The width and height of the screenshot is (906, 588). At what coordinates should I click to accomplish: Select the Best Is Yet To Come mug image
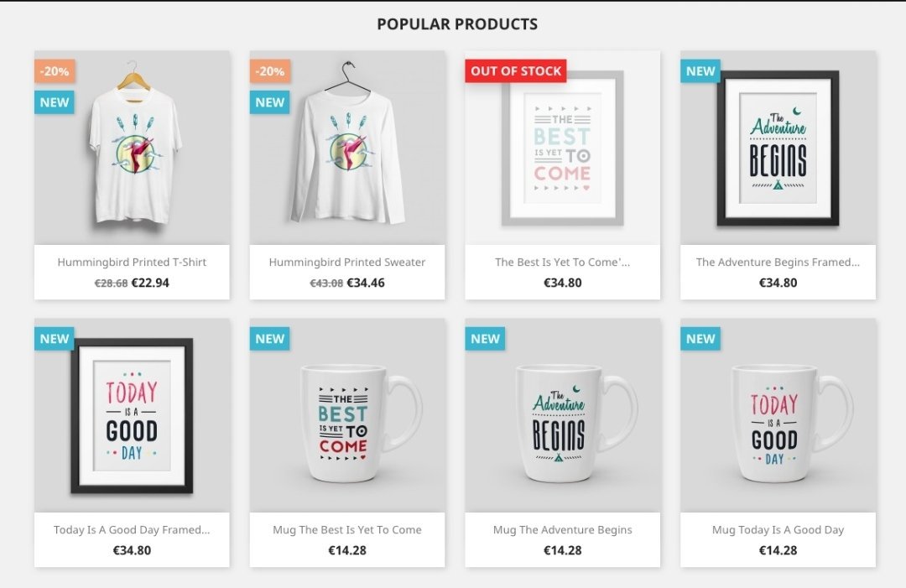click(347, 415)
